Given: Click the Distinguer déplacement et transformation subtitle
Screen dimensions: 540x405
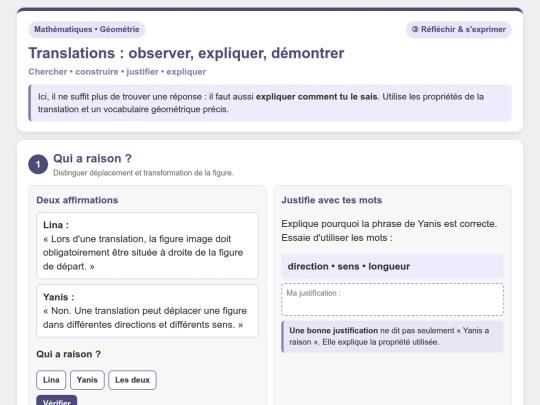Looking at the screenshot, I should 143,173.
